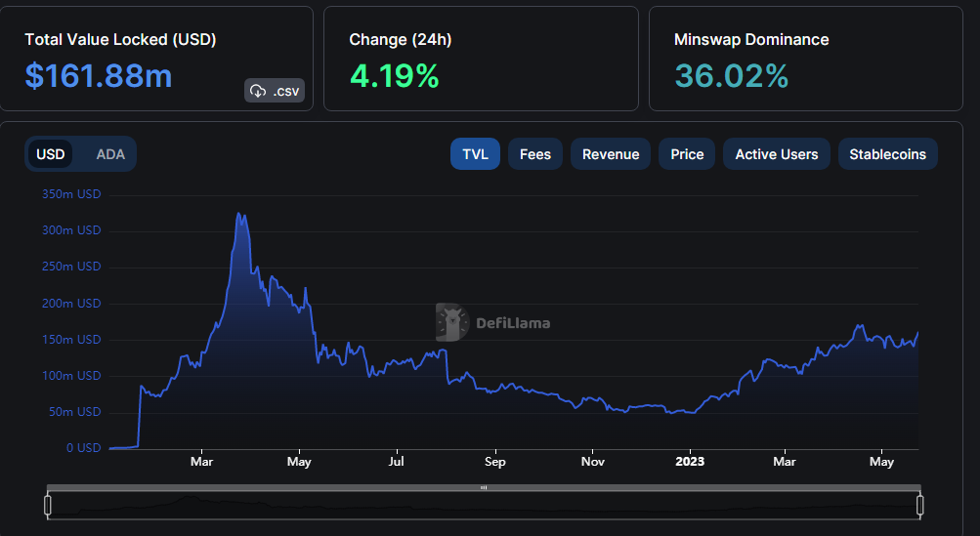Click the 4.19% 24h change value

(395, 76)
